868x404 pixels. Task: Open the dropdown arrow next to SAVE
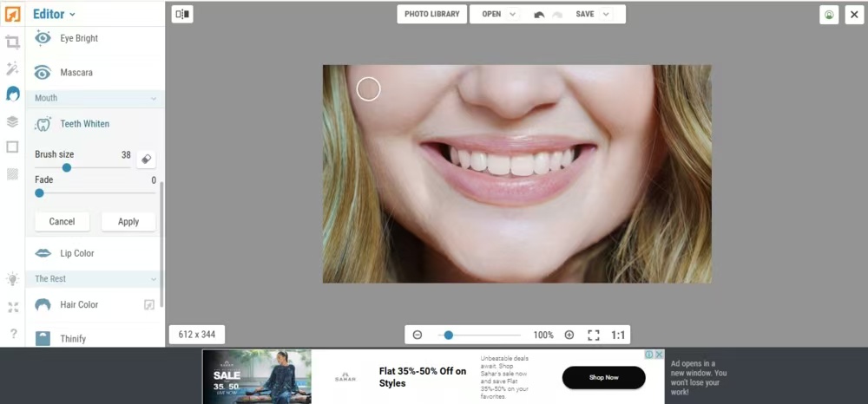click(606, 15)
